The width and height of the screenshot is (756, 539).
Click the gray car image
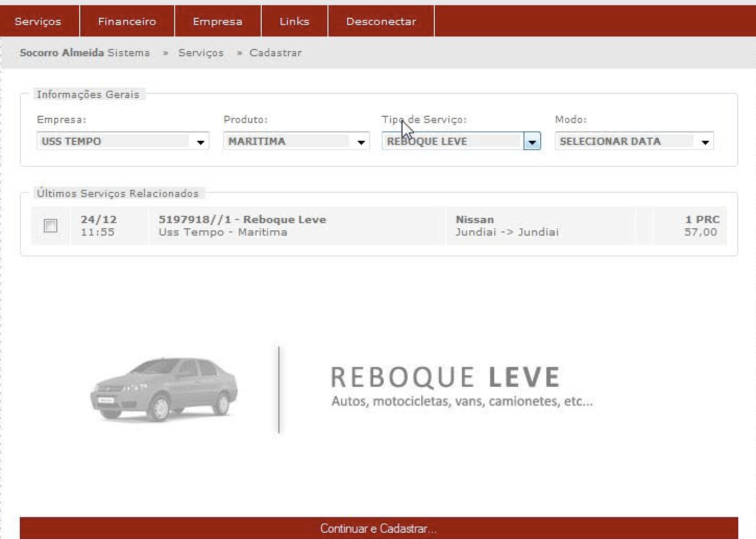coord(164,389)
